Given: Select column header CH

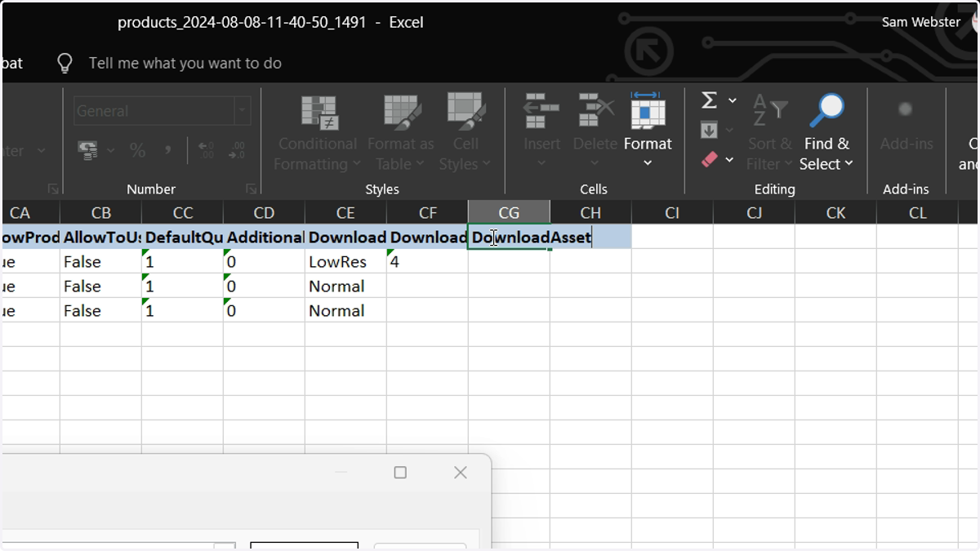Looking at the screenshot, I should [x=590, y=213].
